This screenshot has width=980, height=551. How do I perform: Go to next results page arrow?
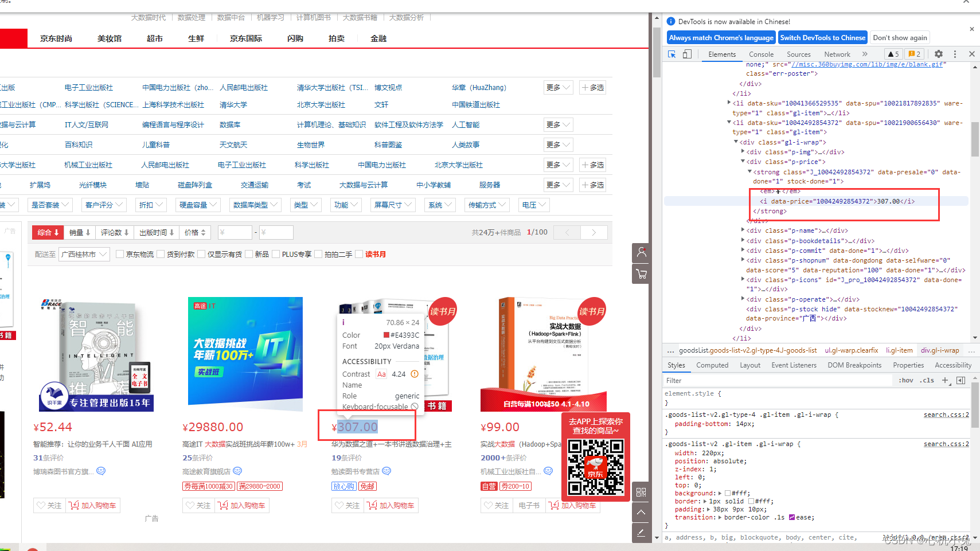coord(594,232)
